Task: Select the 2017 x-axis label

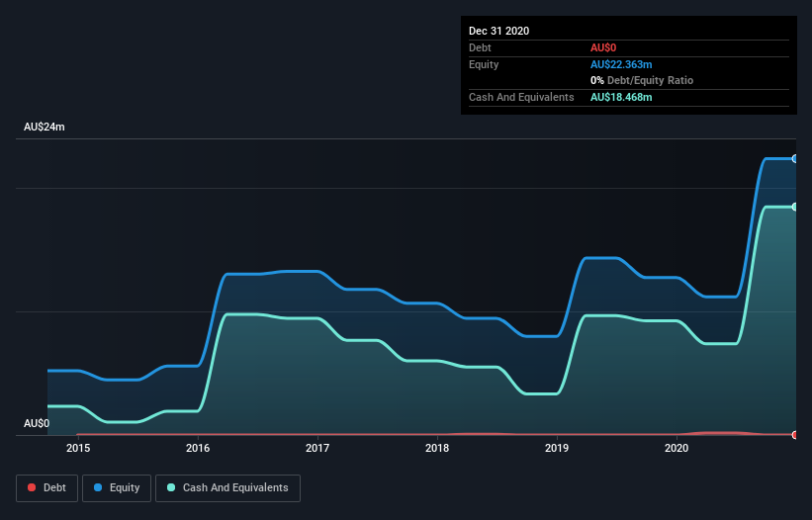Action: [317, 448]
